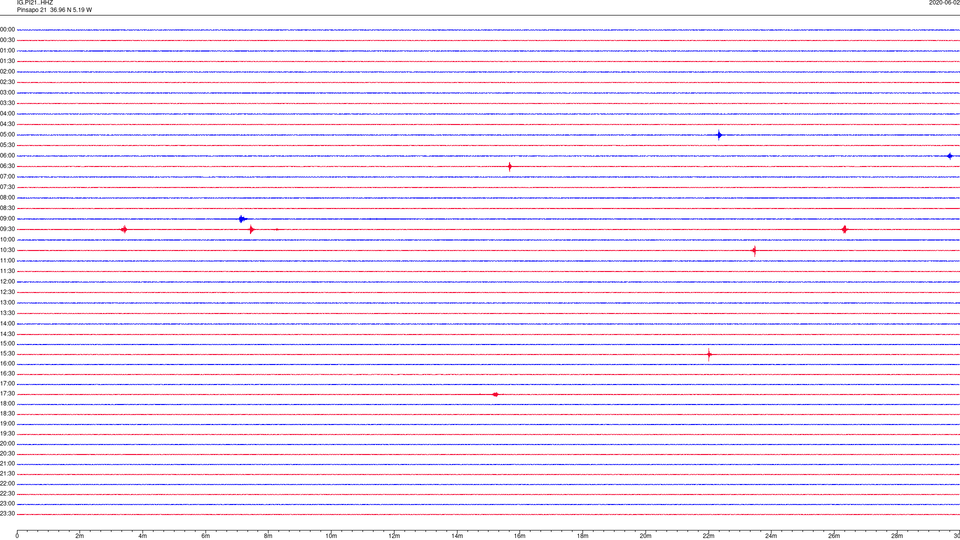960x540 pixels.
Task: Click the 10m tick on the minute axis
Action: click(331, 536)
